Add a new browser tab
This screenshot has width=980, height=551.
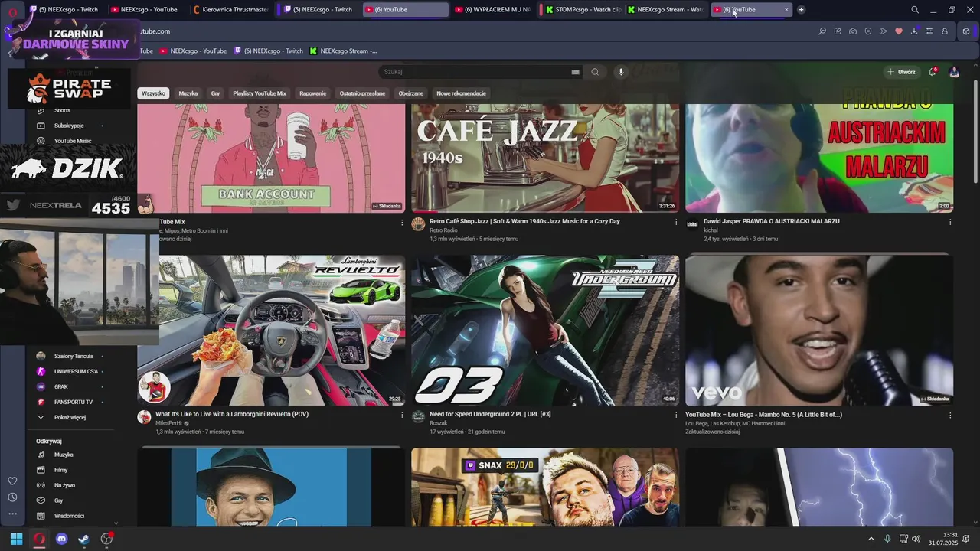801,10
